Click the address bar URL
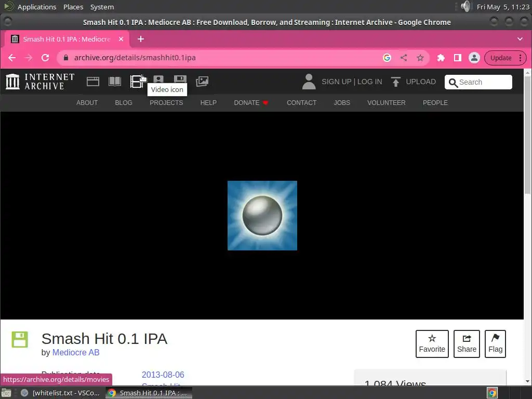 pos(135,58)
